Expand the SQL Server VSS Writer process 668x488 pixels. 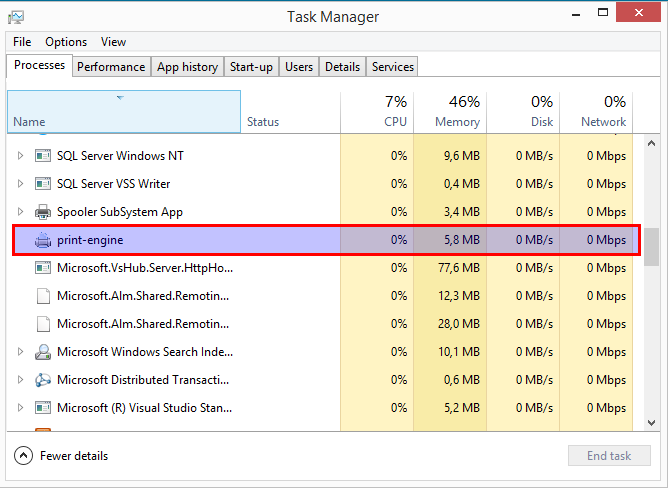[20, 184]
